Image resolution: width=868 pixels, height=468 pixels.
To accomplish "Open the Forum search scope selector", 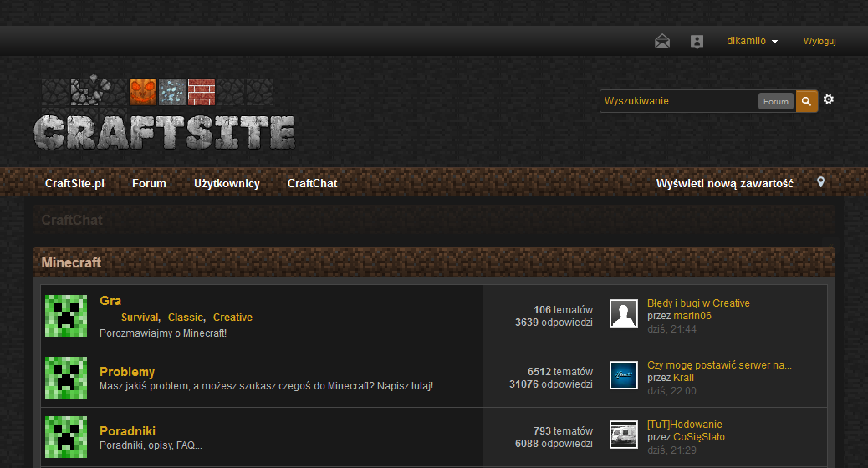I will [775, 101].
